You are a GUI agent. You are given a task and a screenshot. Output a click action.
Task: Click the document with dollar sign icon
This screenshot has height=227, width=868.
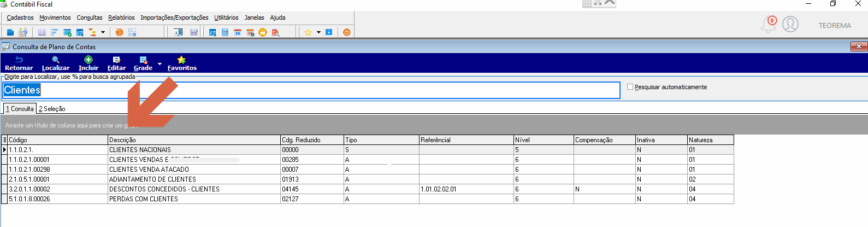[178, 32]
